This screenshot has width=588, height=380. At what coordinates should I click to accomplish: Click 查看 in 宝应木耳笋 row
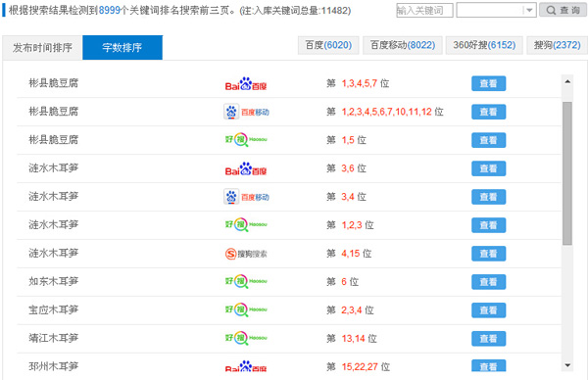click(489, 310)
